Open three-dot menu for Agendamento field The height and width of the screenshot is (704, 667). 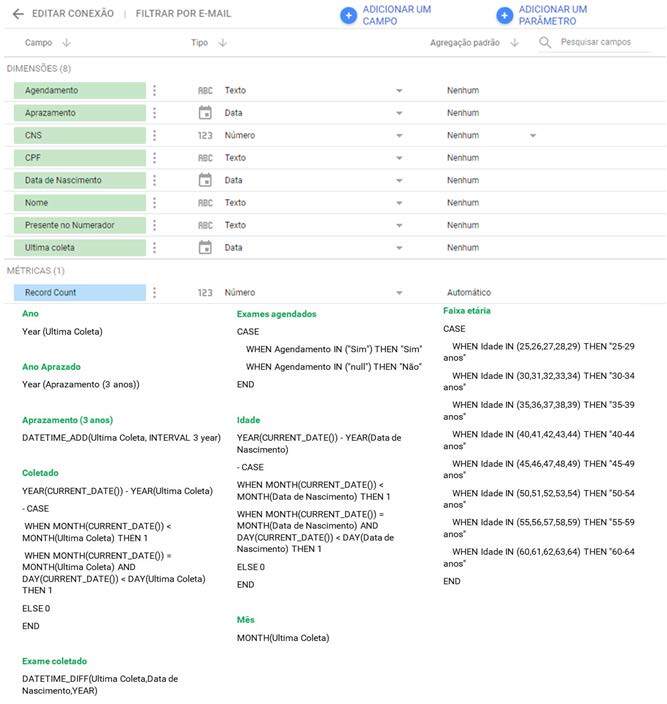(154, 90)
